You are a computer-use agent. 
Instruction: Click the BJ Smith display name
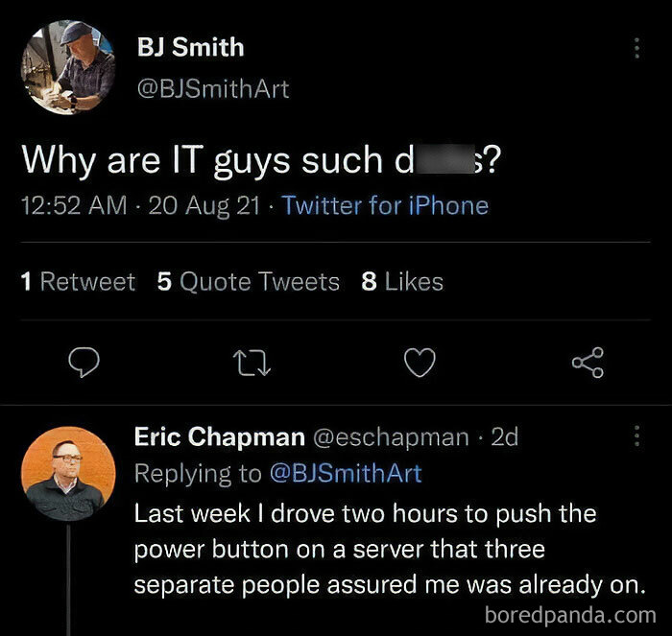point(190,47)
